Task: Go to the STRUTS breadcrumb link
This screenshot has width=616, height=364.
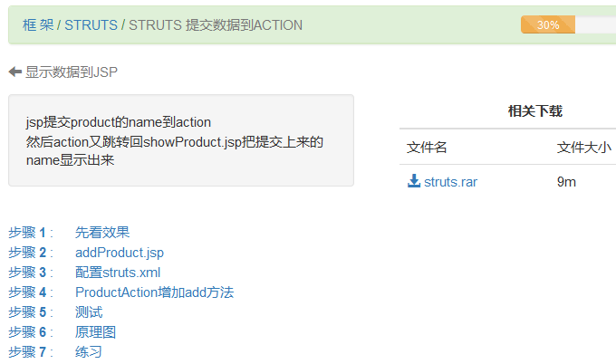Action: click(x=91, y=24)
